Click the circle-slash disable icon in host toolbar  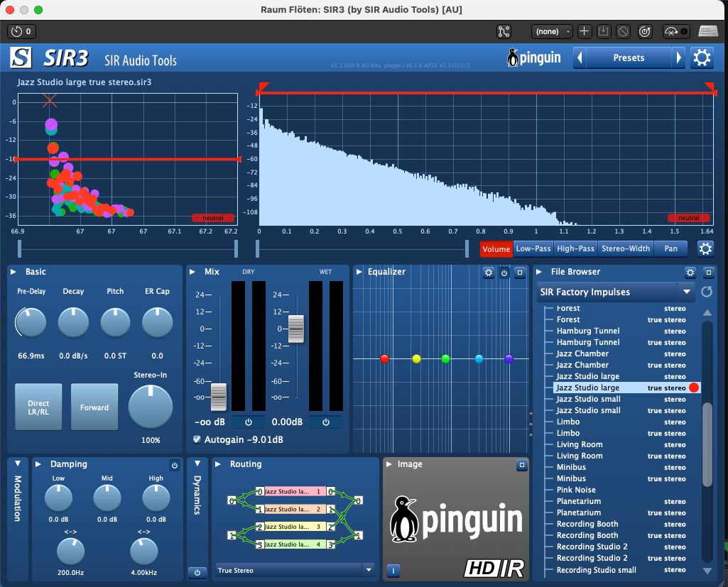[623, 31]
